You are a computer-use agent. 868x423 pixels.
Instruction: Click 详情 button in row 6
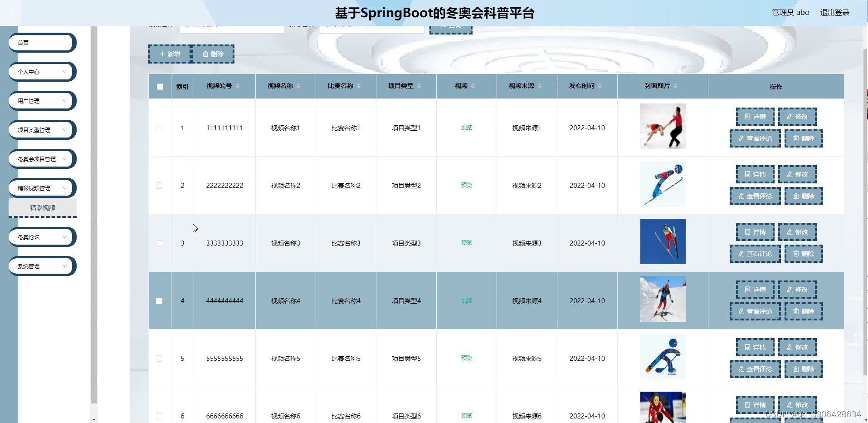(x=755, y=405)
